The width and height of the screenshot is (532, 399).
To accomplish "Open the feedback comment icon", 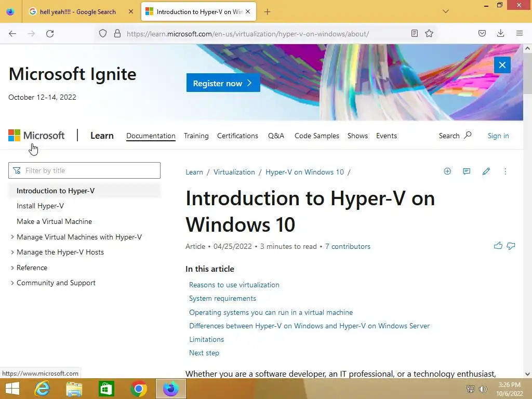I will (467, 171).
